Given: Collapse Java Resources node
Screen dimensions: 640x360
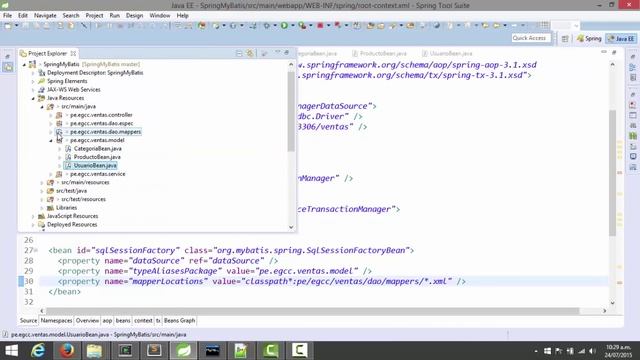Looking at the screenshot, I should point(33,98).
